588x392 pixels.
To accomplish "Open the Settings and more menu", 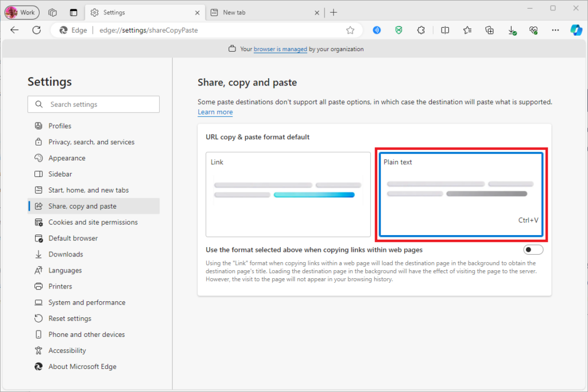I will (555, 30).
